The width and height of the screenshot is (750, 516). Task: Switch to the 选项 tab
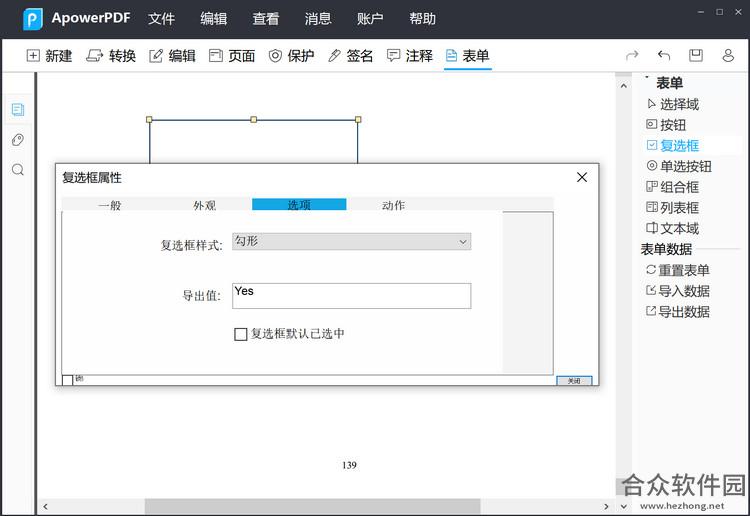click(x=299, y=205)
